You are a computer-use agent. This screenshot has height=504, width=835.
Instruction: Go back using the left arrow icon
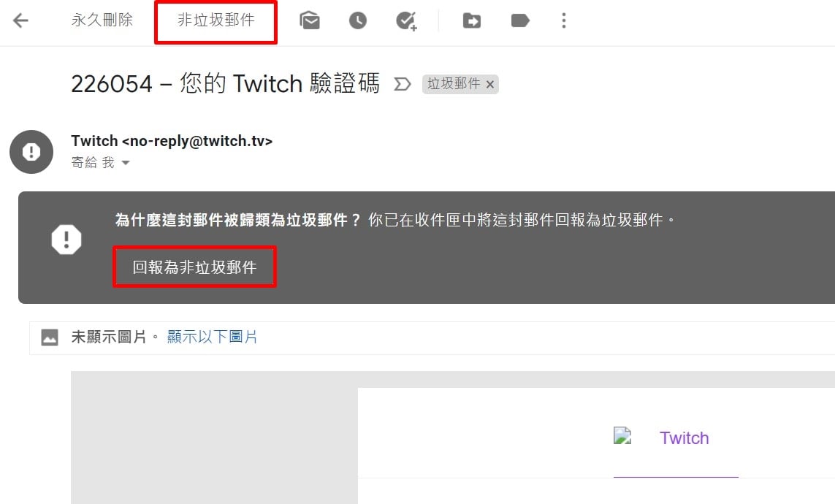pyautogui.click(x=20, y=20)
